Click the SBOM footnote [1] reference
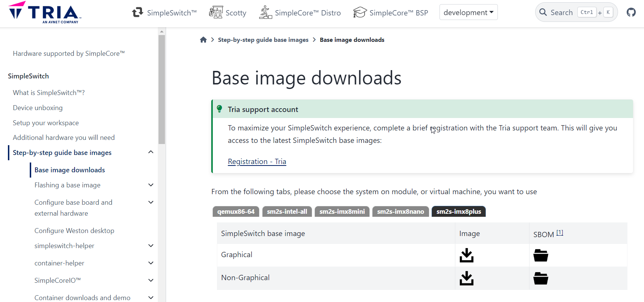This screenshot has width=644, height=302. [x=560, y=233]
